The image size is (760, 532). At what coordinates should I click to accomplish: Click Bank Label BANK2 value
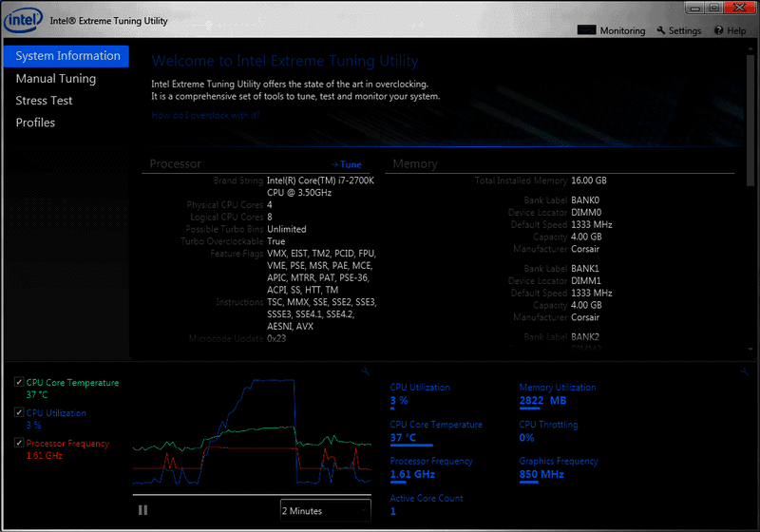click(585, 336)
